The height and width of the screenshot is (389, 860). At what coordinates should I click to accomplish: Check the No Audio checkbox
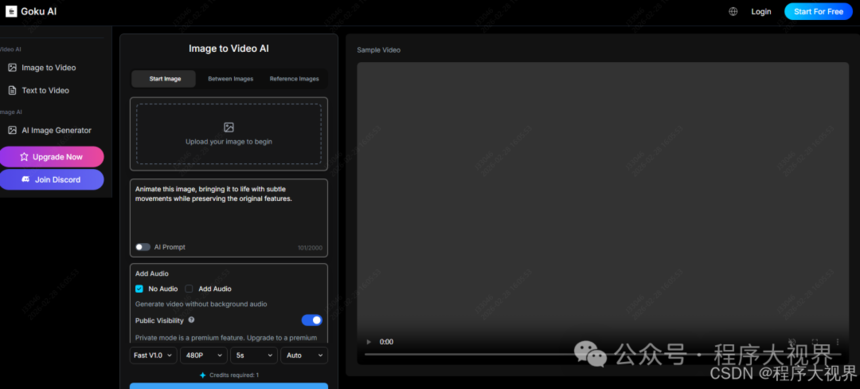139,289
